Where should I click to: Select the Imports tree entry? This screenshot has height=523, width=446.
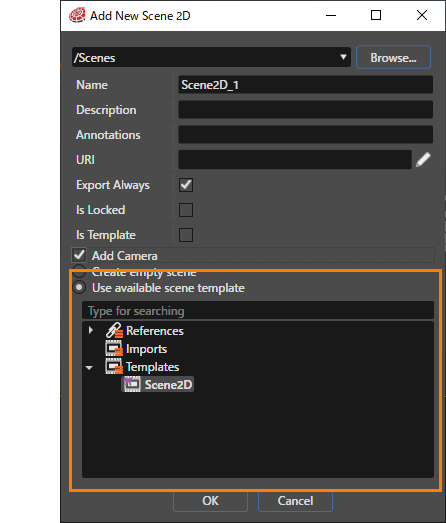pos(146,349)
